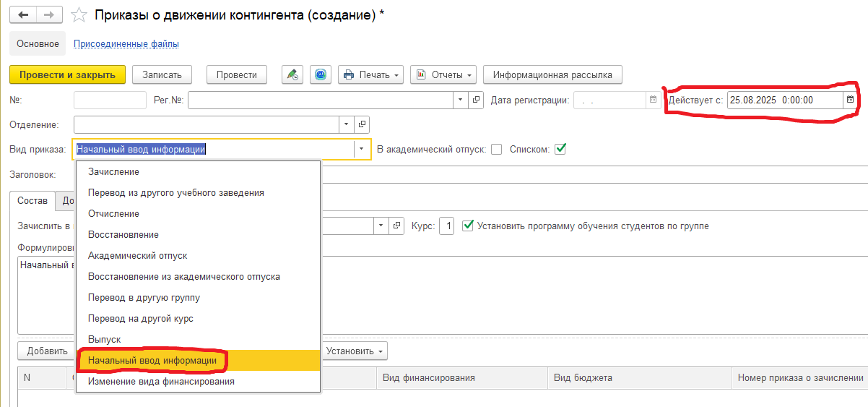Click into the № input field
Screen dimensions: 868x407
[x=110, y=100]
